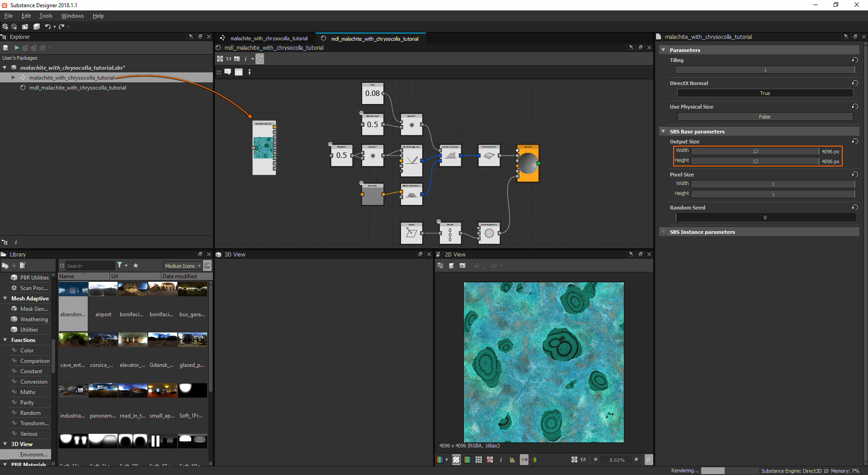Adjust the Tiling value slider
The height and width of the screenshot is (475, 868).
(x=765, y=70)
